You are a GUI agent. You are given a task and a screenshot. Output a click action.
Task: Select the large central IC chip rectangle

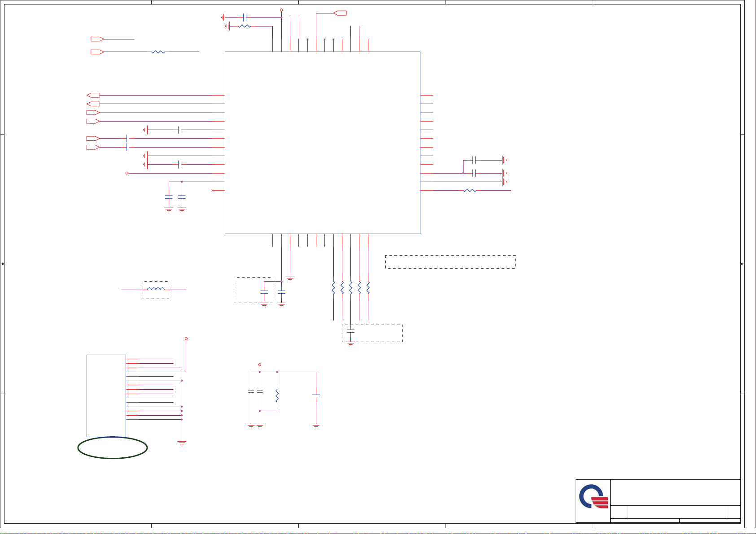pyautogui.click(x=322, y=143)
